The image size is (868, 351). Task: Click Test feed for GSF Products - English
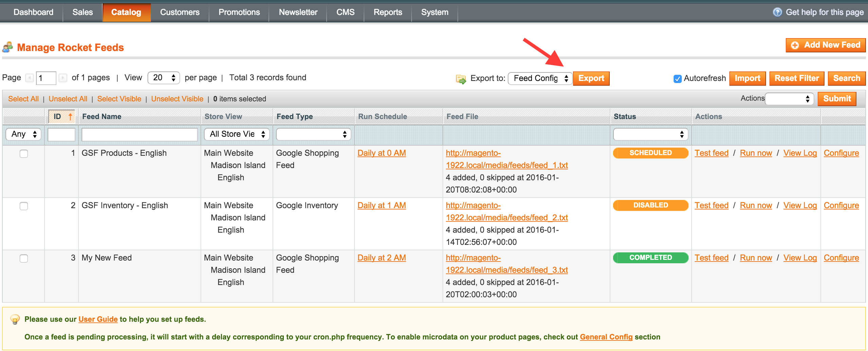[712, 153]
